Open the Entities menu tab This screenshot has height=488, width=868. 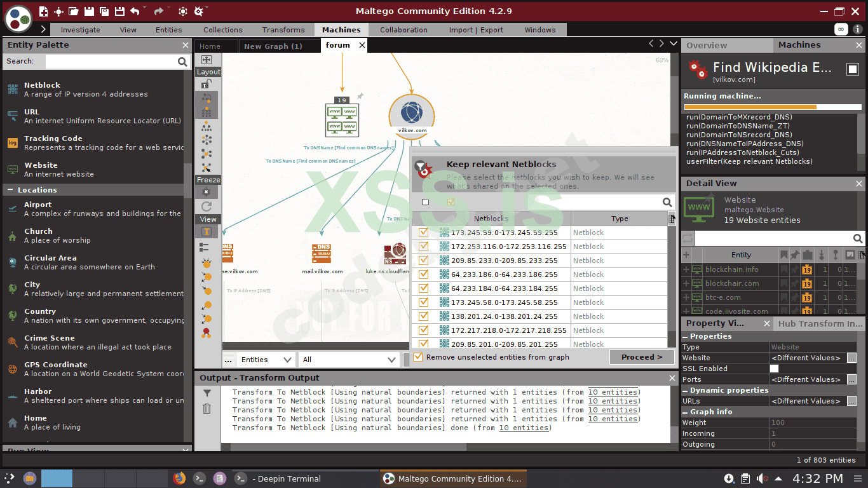click(x=169, y=30)
